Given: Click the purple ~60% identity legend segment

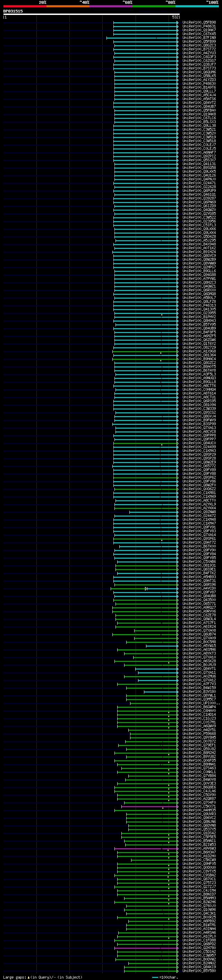Looking at the screenshot, I should pos(111,6).
